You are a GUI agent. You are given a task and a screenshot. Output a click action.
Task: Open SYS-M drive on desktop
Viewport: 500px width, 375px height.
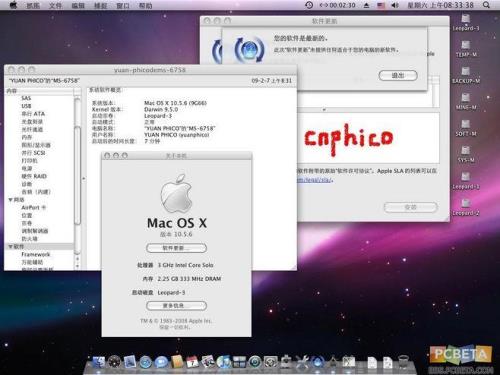466,154
